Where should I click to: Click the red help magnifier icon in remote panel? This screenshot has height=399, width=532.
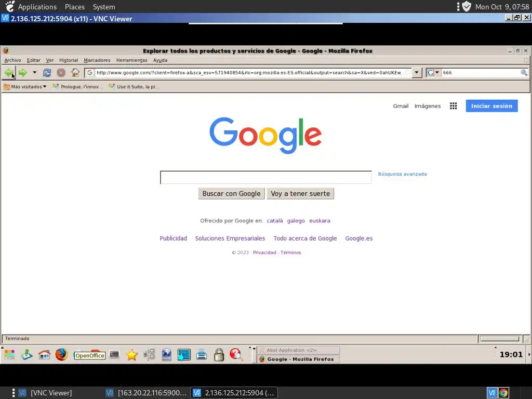click(236, 354)
